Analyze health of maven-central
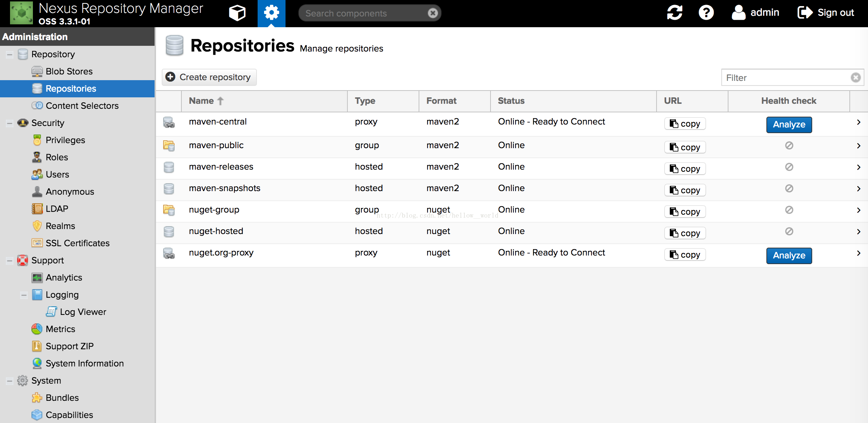Screen dimensions: 868x423 click(x=789, y=125)
